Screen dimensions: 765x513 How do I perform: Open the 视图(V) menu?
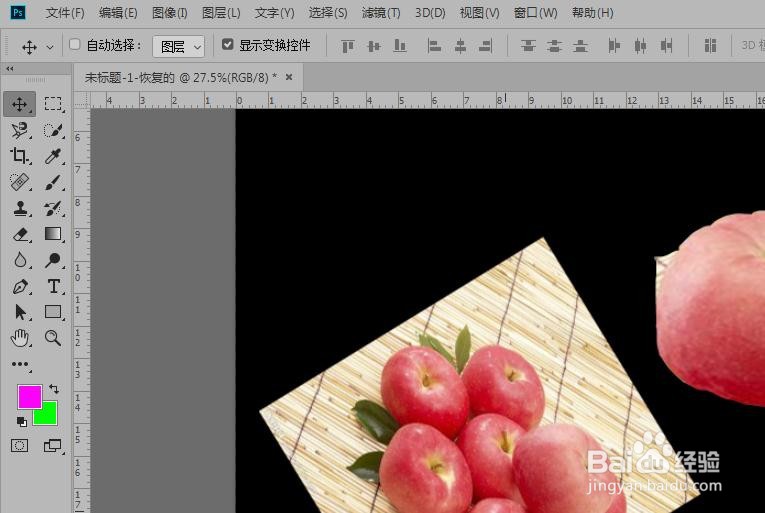(480, 13)
